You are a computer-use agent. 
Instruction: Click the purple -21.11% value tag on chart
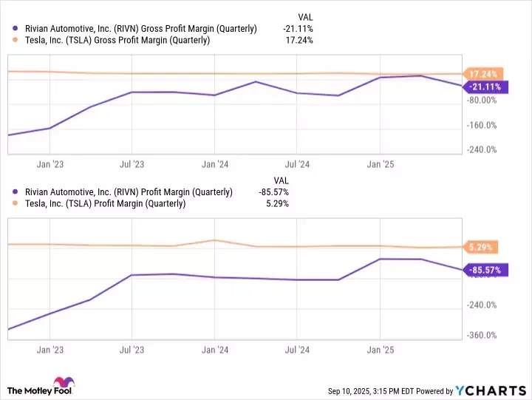click(484, 87)
